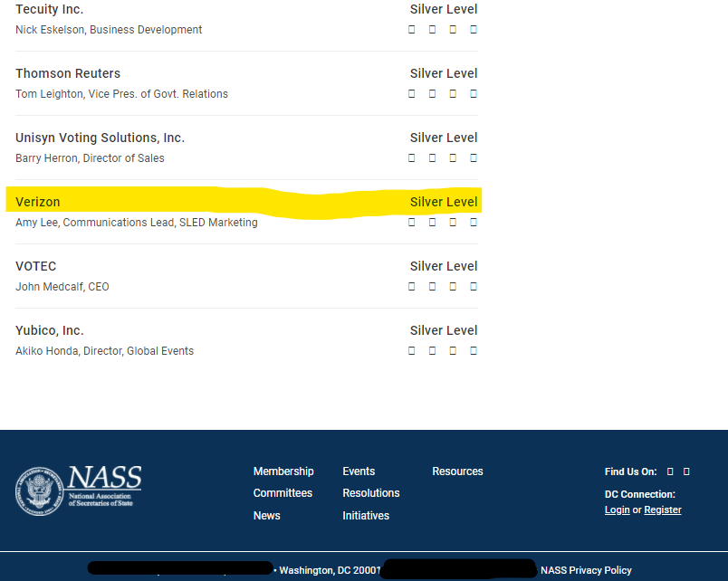Open the Resources footer link
This screenshot has height=581, width=728.
[458, 471]
